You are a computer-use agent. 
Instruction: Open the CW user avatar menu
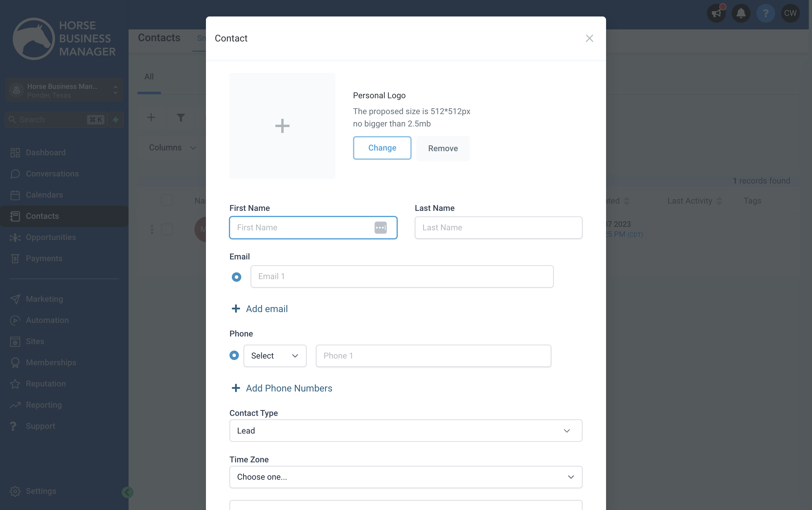790,13
